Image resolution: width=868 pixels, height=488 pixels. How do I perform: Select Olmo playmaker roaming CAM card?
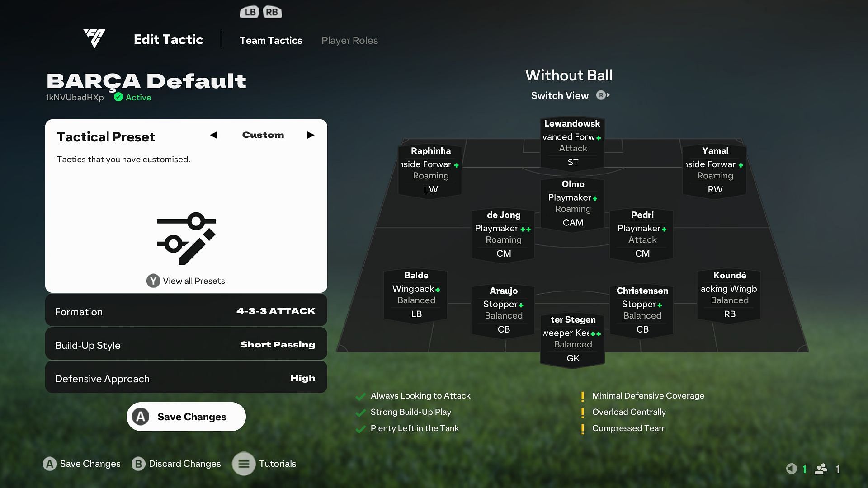coord(572,202)
